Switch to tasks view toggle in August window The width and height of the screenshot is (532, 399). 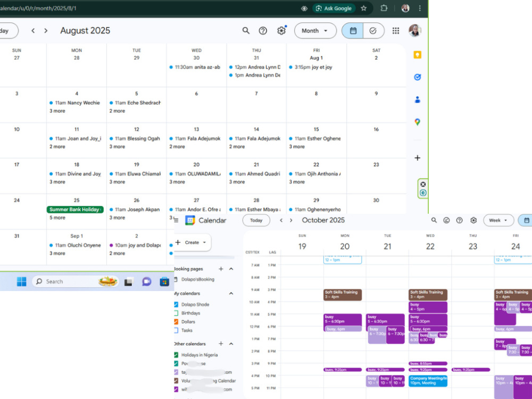[373, 31]
